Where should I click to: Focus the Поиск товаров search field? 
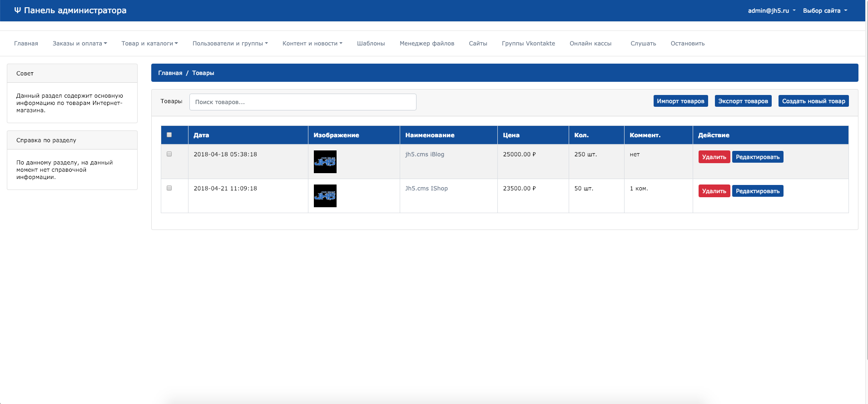303,102
